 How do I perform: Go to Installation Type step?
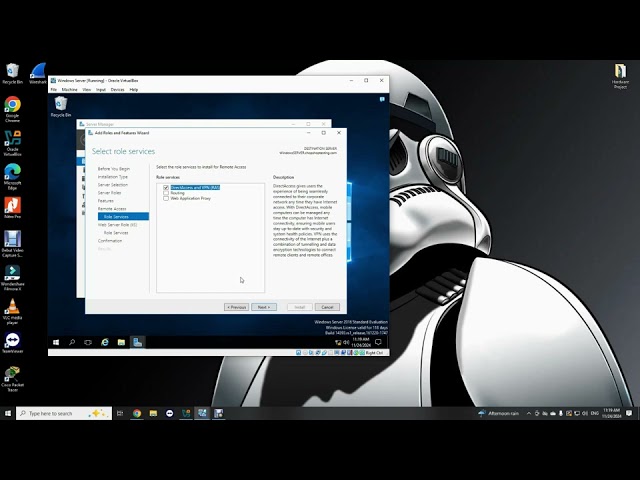coord(113,177)
